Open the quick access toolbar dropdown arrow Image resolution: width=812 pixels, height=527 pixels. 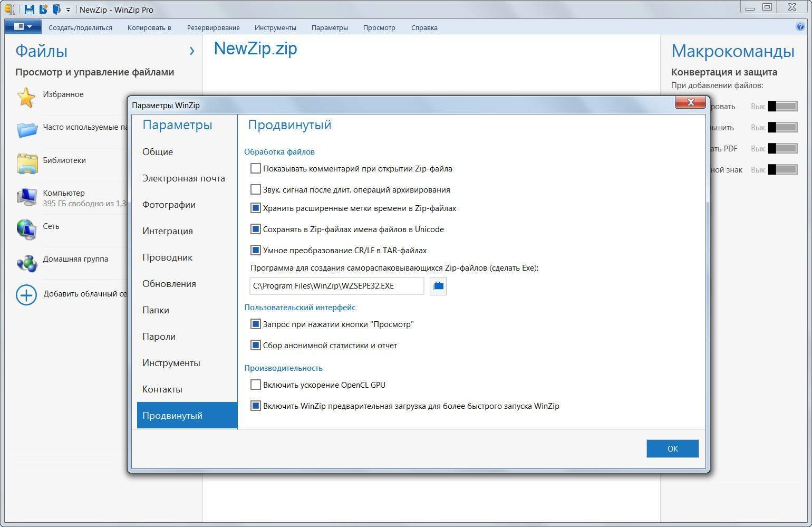[68, 9]
